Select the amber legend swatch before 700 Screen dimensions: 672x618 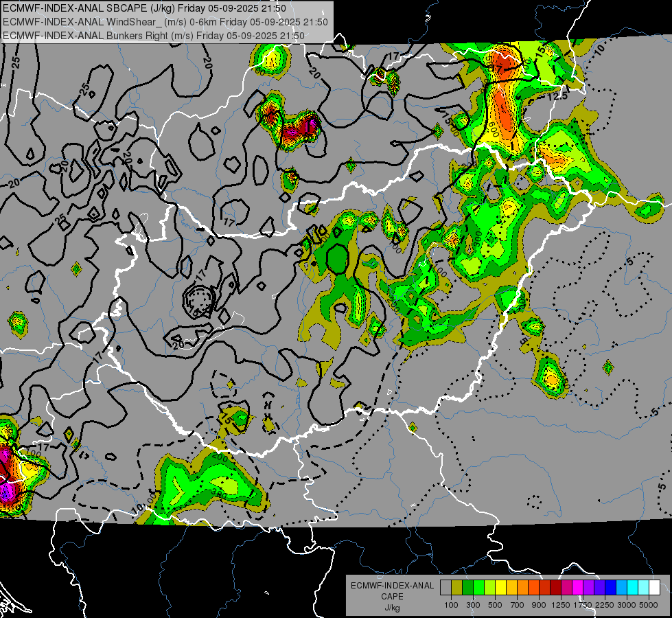pos(511,587)
